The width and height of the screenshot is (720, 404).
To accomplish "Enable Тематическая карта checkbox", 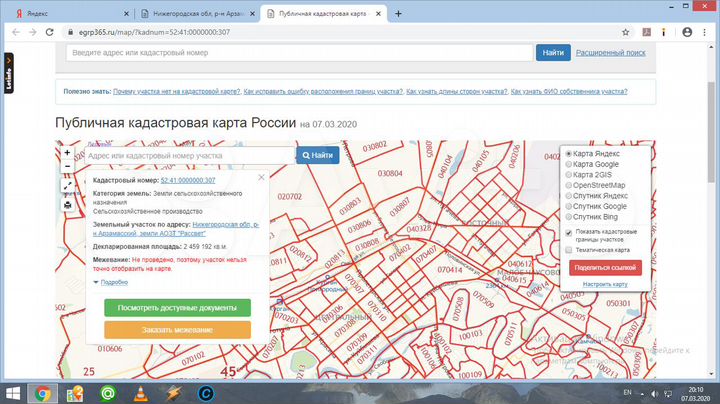I will (568, 250).
